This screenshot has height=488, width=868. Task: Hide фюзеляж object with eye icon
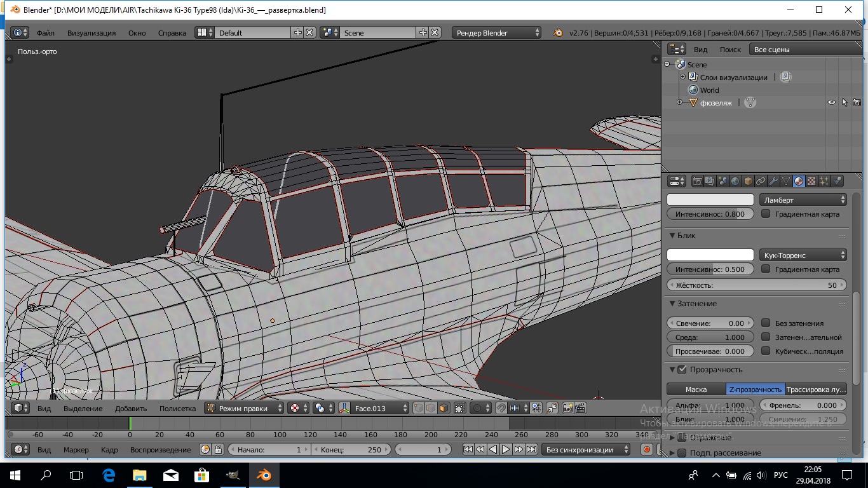click(831, 102)
